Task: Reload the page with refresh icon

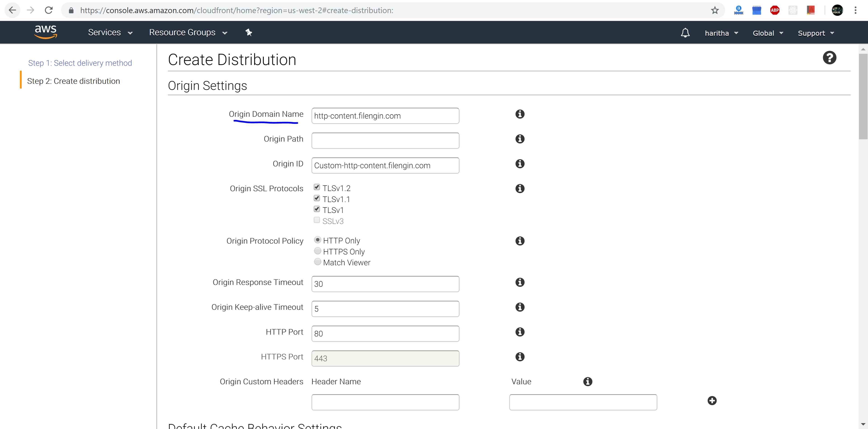Action: pyautogui.click(x=49, y=10)
